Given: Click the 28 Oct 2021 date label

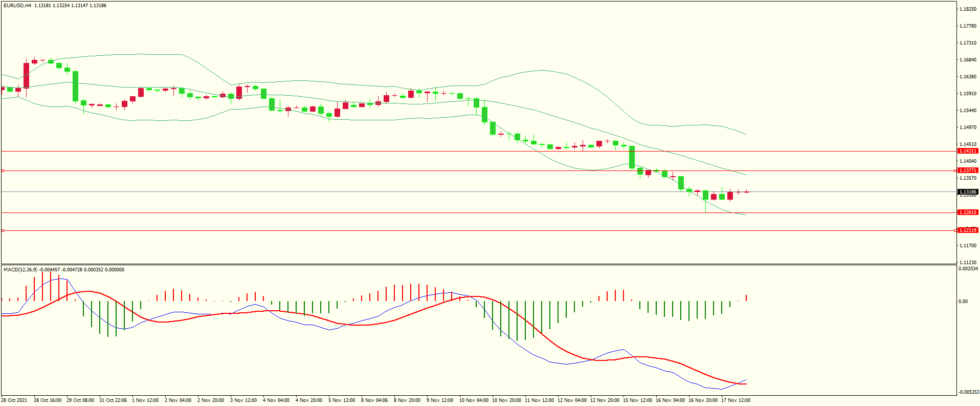Looking at the screenshot, I should 14,400.
